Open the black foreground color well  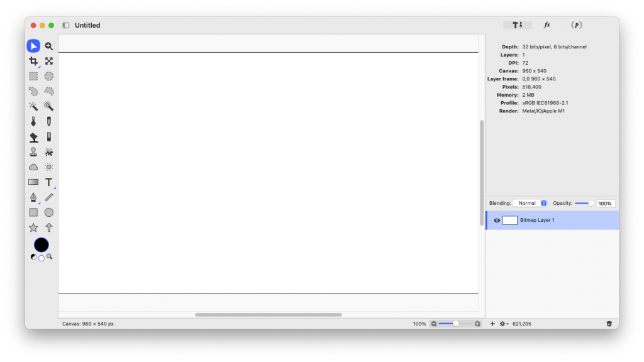click(x=41, y=245)
